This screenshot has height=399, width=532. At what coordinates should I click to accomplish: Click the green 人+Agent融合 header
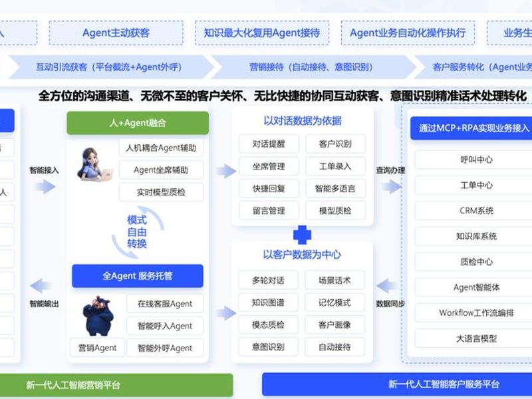(138, 123)
